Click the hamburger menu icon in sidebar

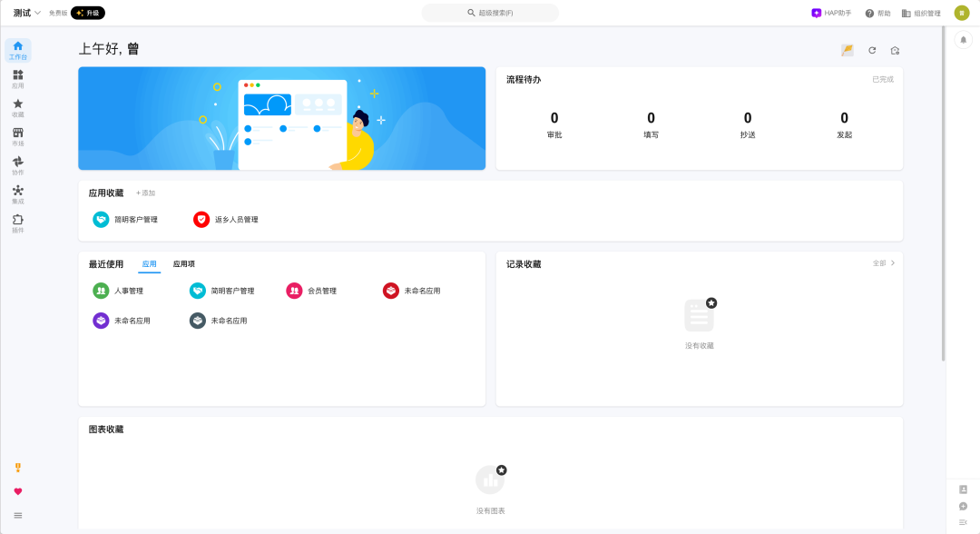pyautogui.click(x=17, y=515)
